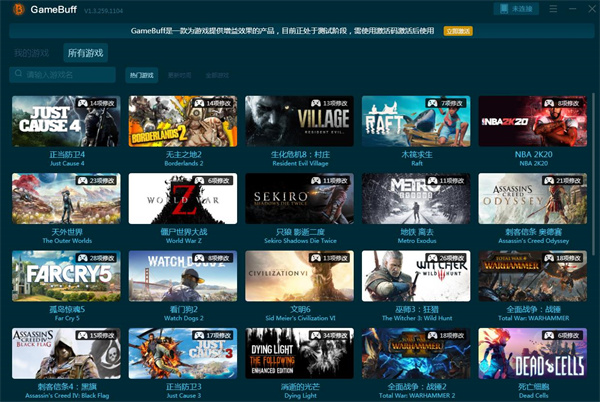Open the Just Cause 3 thumbnail

(183, 353)
